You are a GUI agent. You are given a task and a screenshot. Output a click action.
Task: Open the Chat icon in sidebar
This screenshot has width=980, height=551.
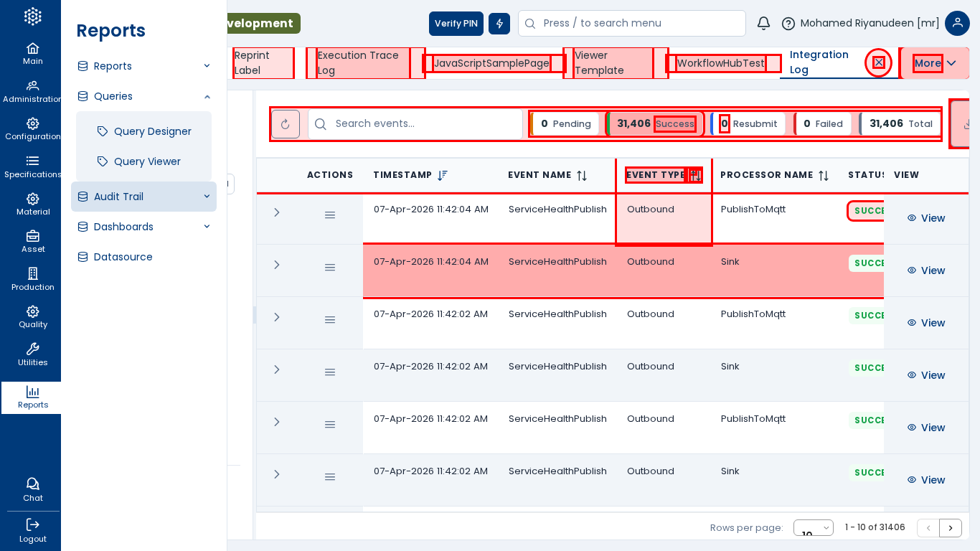click(32, 489)
